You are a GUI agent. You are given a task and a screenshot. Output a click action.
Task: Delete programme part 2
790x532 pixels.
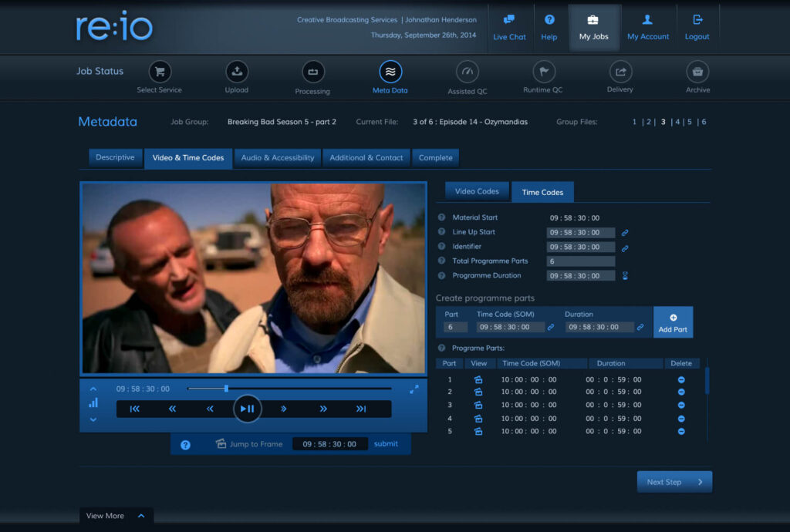pos(681,392)
